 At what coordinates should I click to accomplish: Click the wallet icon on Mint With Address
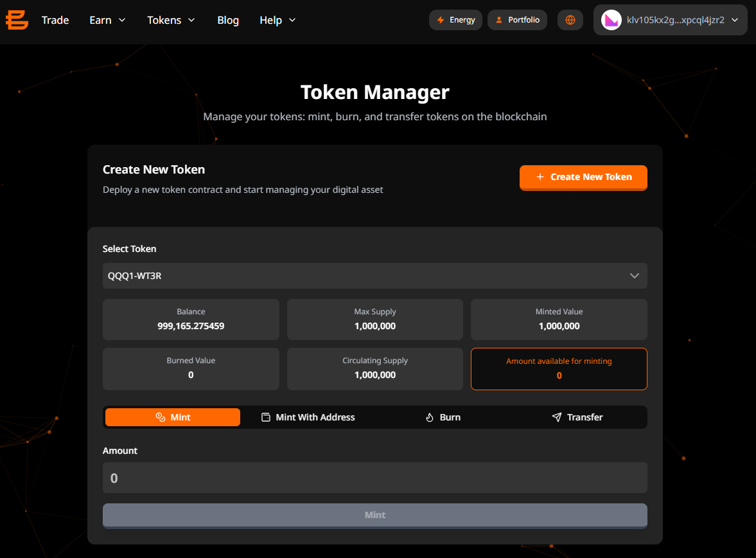click(266, 417)
